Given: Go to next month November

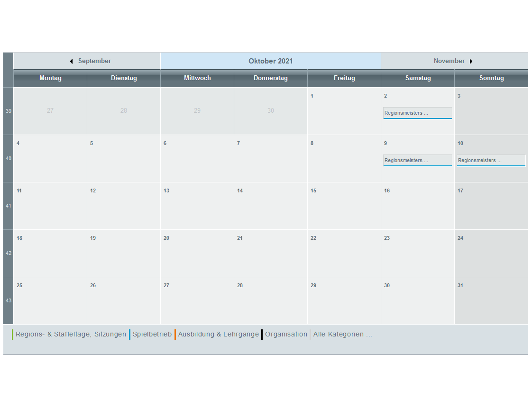Looking at the screenshot, I should [449, 61].
